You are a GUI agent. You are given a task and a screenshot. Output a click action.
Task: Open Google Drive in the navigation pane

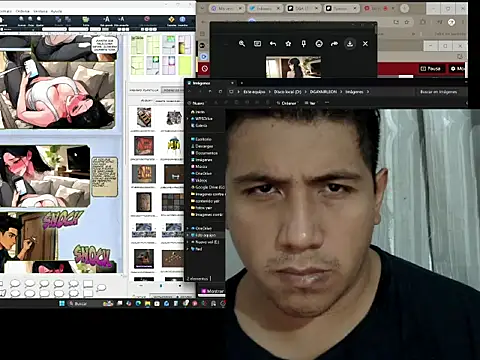coord(207,187)
